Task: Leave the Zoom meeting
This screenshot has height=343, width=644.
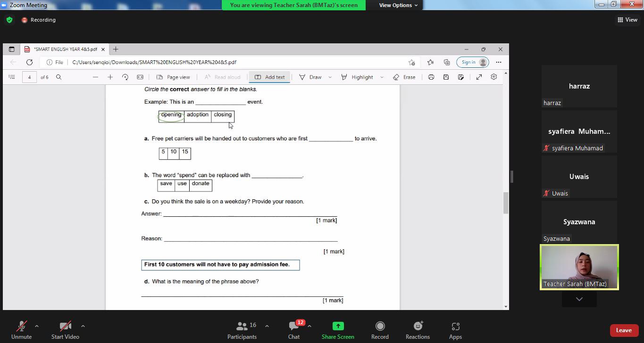Action: (624, 330)
